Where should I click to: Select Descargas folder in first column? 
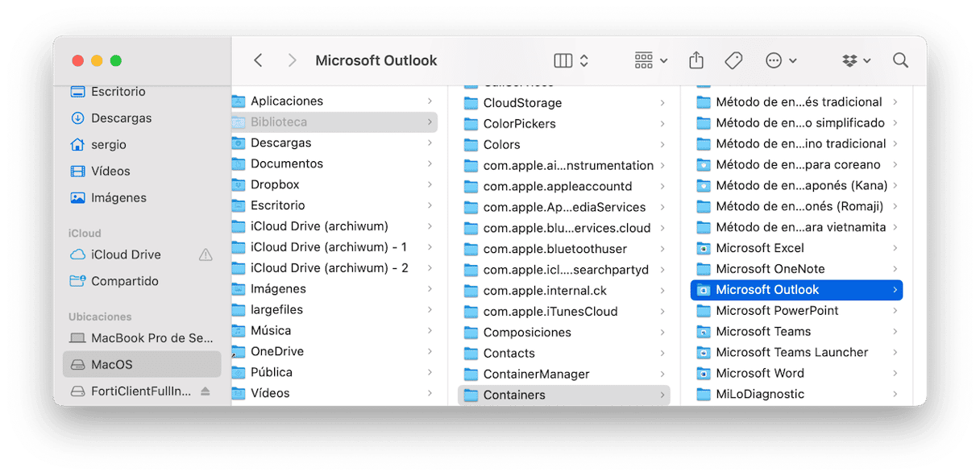tap(333, 143)
